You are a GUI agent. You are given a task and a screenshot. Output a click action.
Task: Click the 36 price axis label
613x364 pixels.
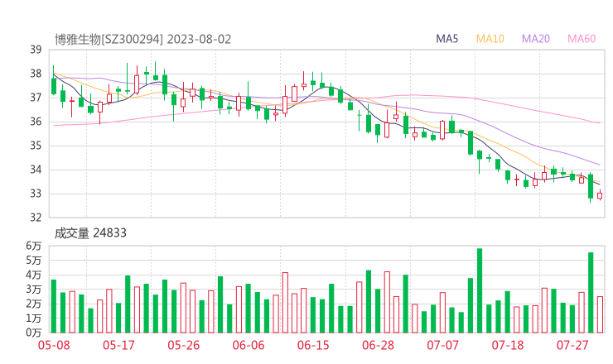pyautogui.click(x=36, y=122)
